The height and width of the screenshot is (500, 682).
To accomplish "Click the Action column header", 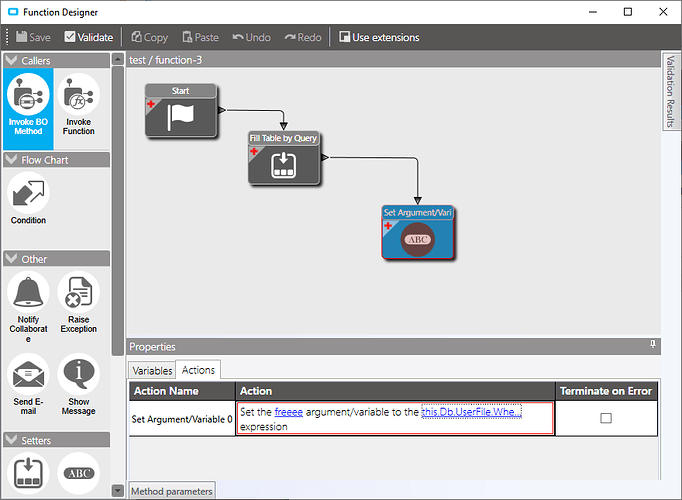I will pos(395,391).
